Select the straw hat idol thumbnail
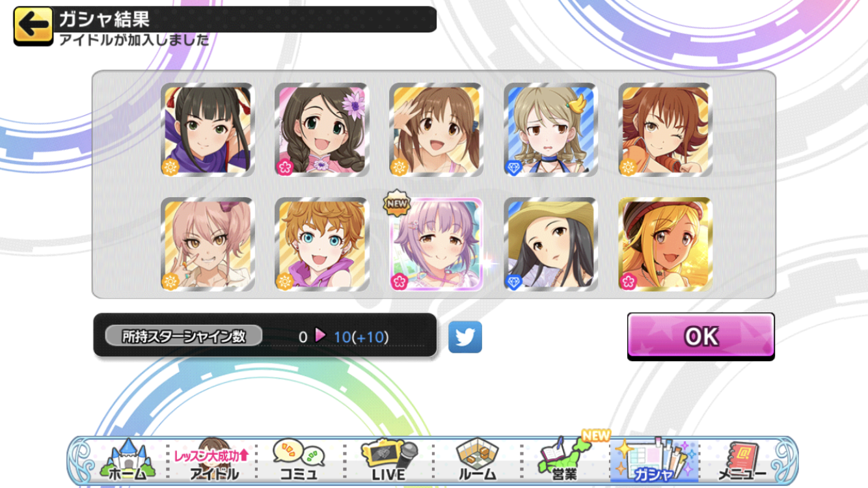Viewport: 868px width, 488px height. (x=550, y=244)
